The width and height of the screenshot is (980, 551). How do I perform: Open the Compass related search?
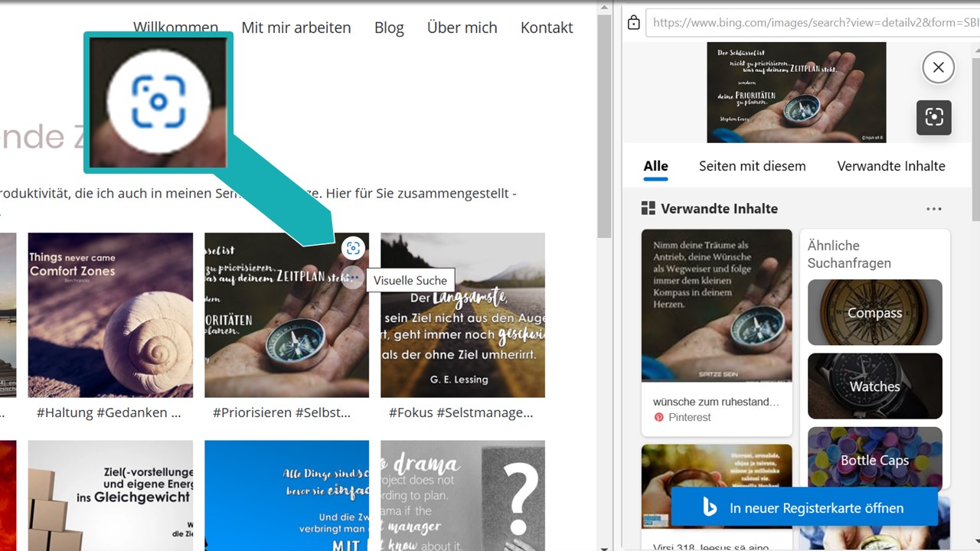point(874,312)
